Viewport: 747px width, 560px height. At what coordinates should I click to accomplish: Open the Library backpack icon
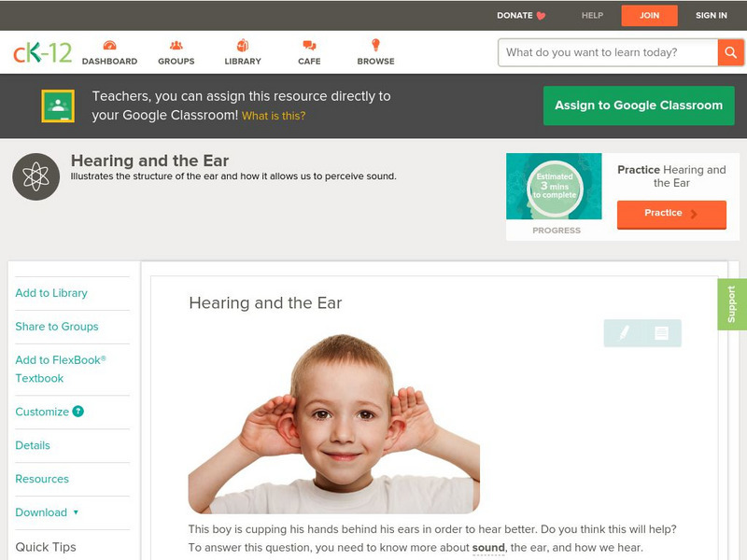tap(243, 45)
